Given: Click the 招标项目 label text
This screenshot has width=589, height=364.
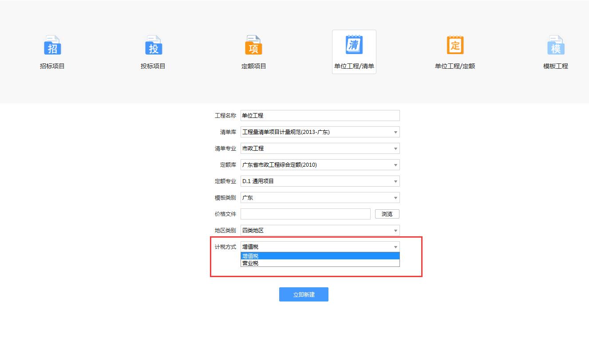Looking at the screenshot, I should pos(52,66).
